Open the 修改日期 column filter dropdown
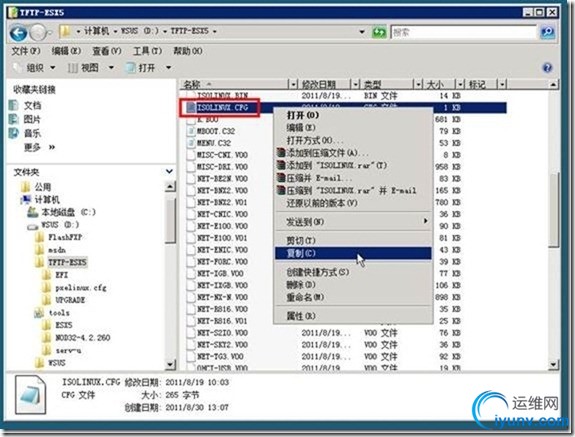Image resolution: width=575 pixels, height=437 pixels. [x=355, y=85]
